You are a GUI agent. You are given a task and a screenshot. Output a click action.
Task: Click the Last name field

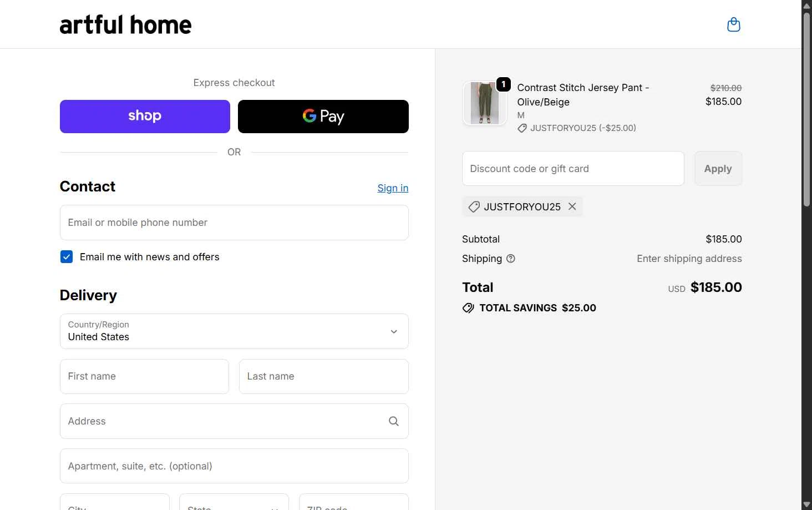pos(324,376)
